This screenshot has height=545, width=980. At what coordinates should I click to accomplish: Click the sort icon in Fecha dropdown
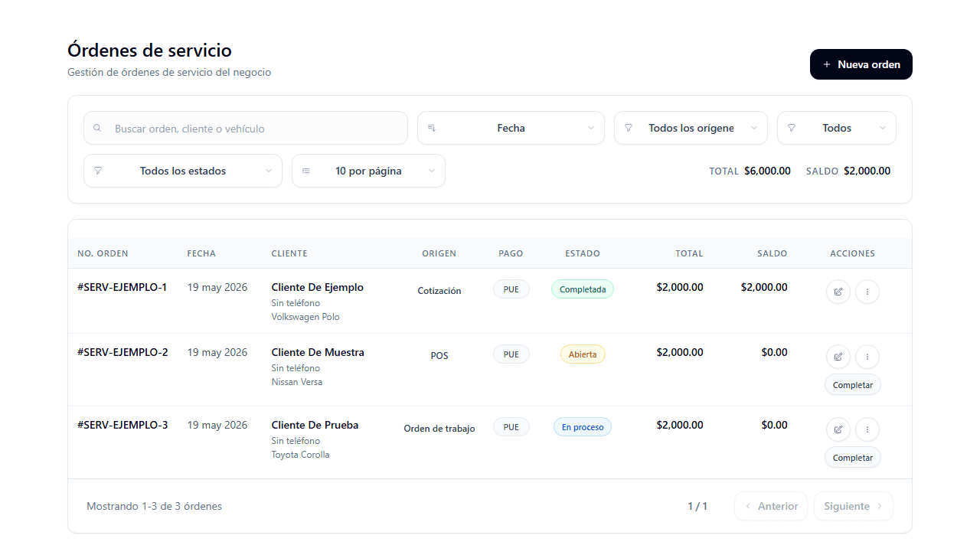click(432, 128)
